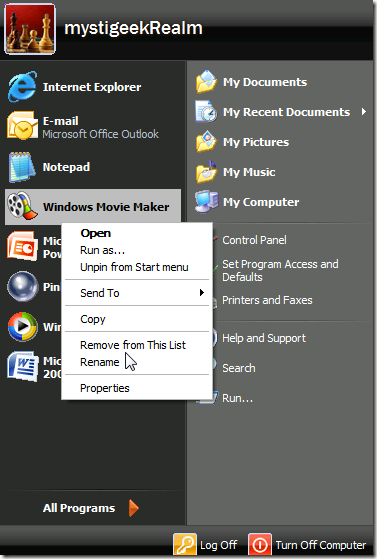Click the My Recent Documents label
377x559 pixels.
[x=286, y=112]
